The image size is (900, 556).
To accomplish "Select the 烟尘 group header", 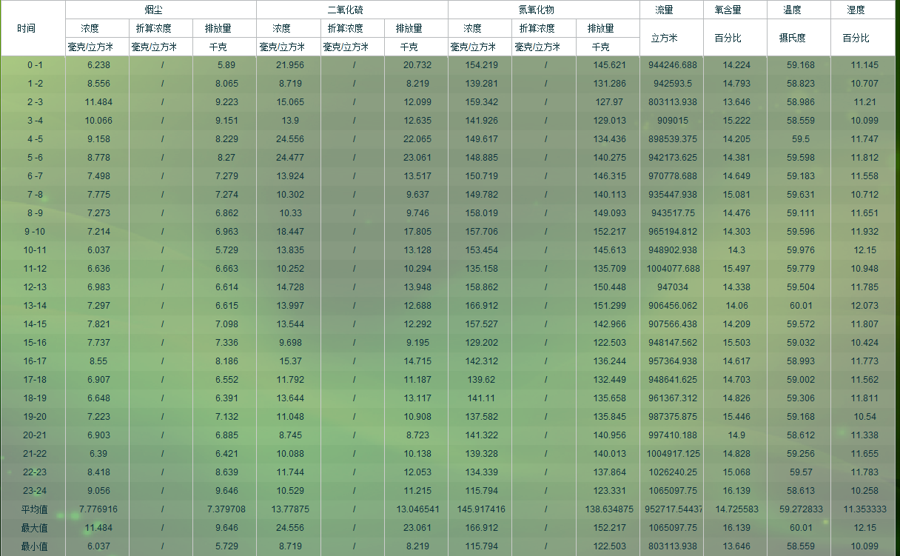I will pyautogui.click(x=161, y=9).
